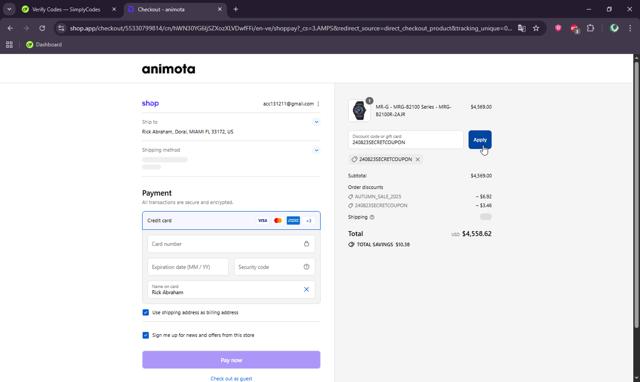Open the apps grid in bookmarks bar
This screenshot has width=640, height=382.
(x=9, y=44)
